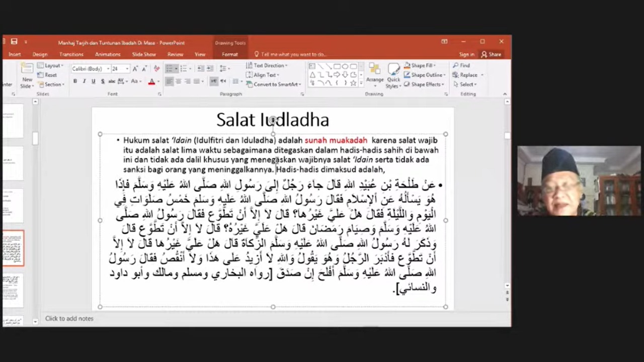This screenshot has width=644, height=362.
Task: Click to add notes field
Action: (69, 318)
